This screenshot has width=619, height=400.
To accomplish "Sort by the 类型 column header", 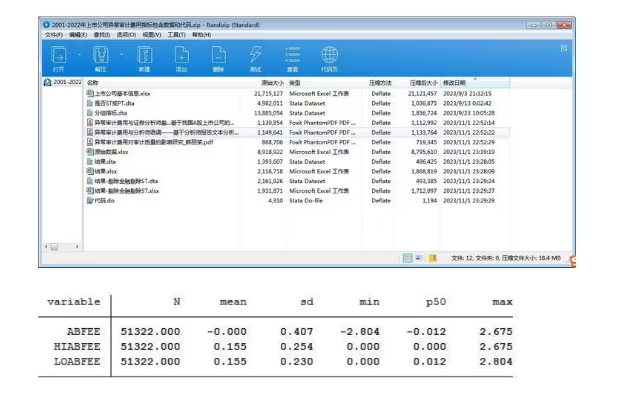I will (x=294, y=83).
